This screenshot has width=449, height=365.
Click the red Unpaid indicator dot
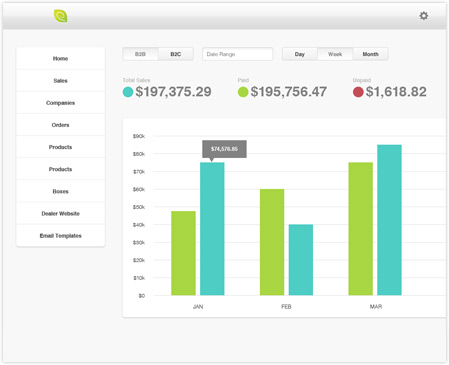(x=358, y=92)
